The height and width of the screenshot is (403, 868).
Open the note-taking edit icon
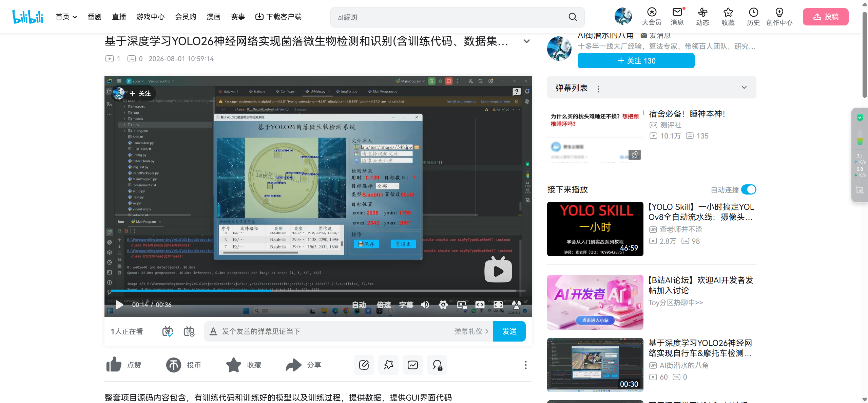click(x=364, y=365)
